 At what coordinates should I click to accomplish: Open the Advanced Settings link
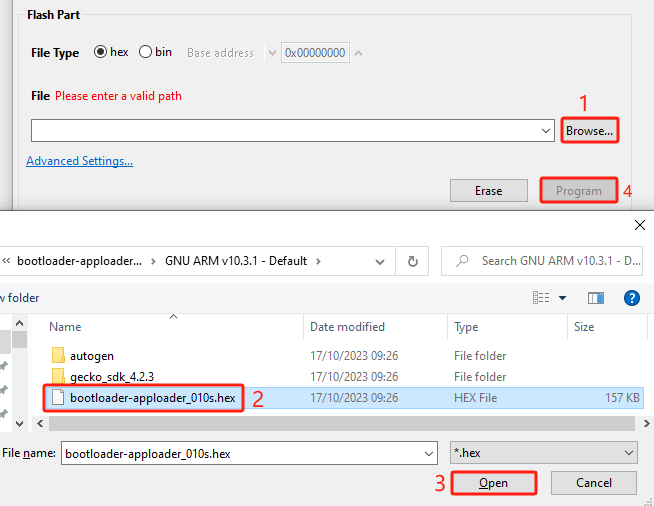coord(79,161)
